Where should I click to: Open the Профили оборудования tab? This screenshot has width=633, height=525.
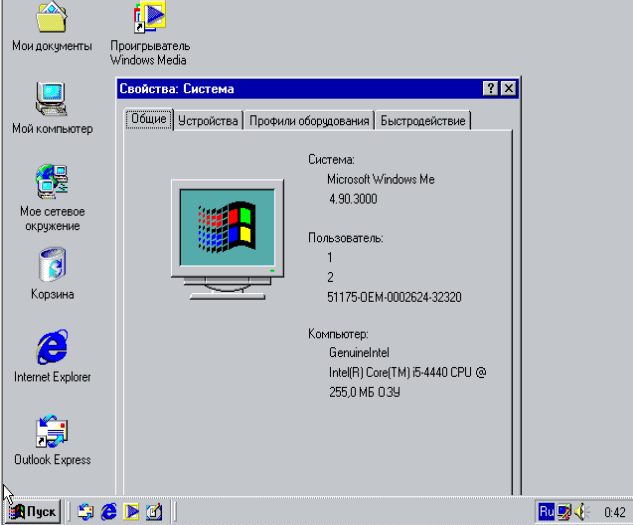click(309, 121)
